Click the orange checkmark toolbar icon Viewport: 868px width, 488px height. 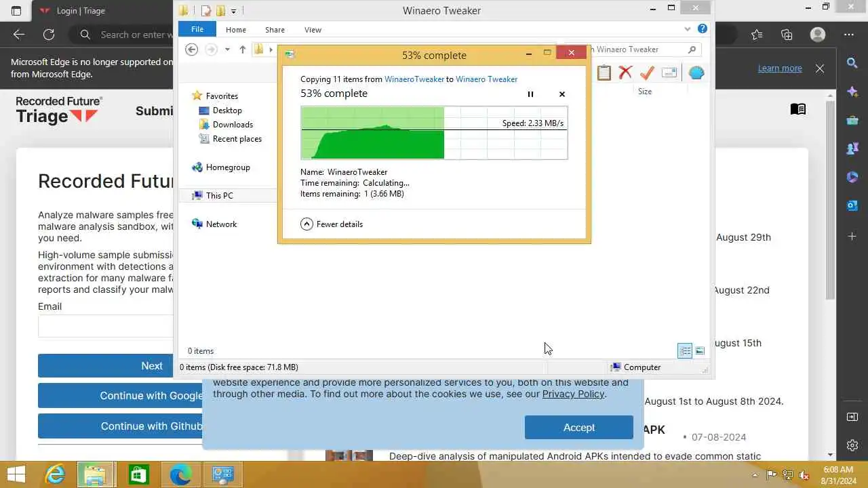(x=647, y=73)
